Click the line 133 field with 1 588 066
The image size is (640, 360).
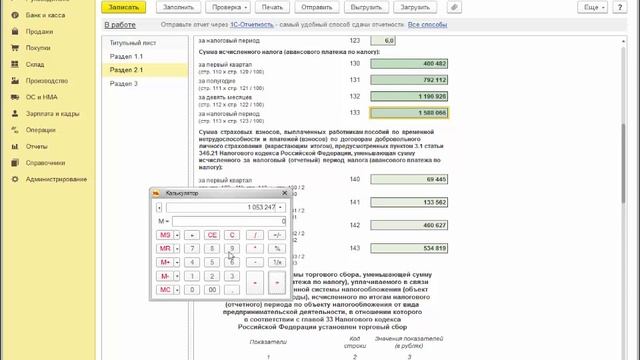(x=409, y=113)
